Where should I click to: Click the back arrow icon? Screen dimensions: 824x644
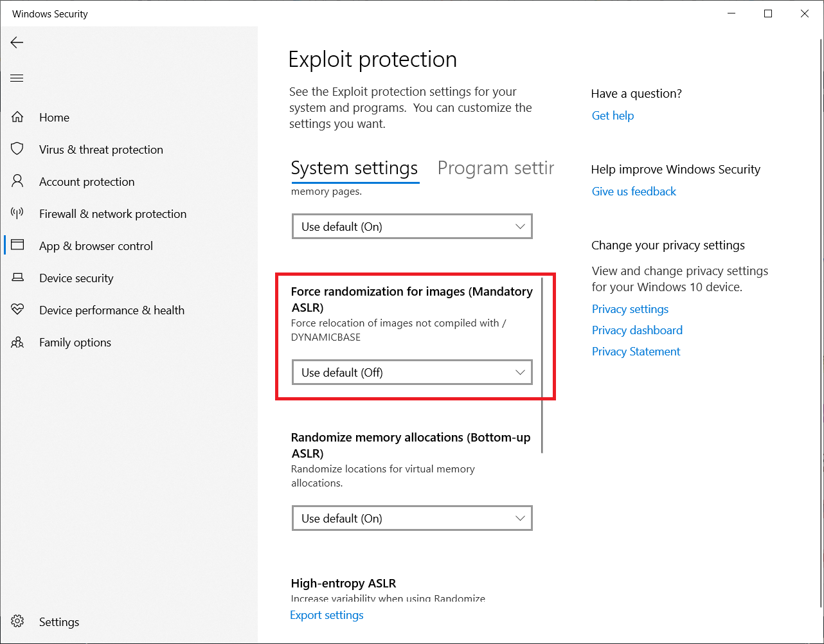(x=17, y=42)
